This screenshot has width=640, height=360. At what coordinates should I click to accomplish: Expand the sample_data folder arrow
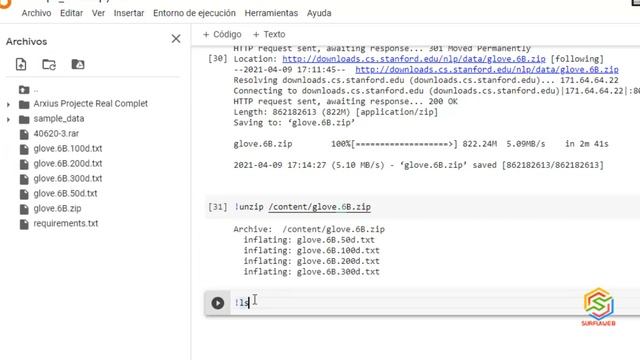click(8, 120)
